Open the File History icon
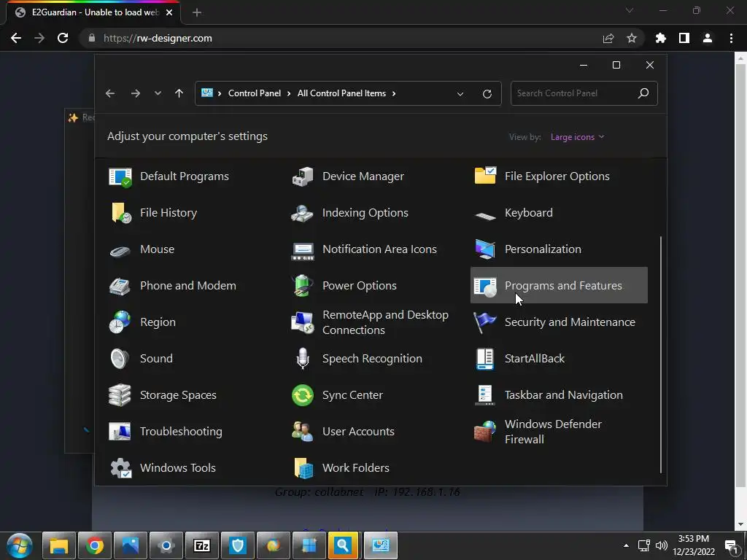The image size is (747, 560). [120, 213]
